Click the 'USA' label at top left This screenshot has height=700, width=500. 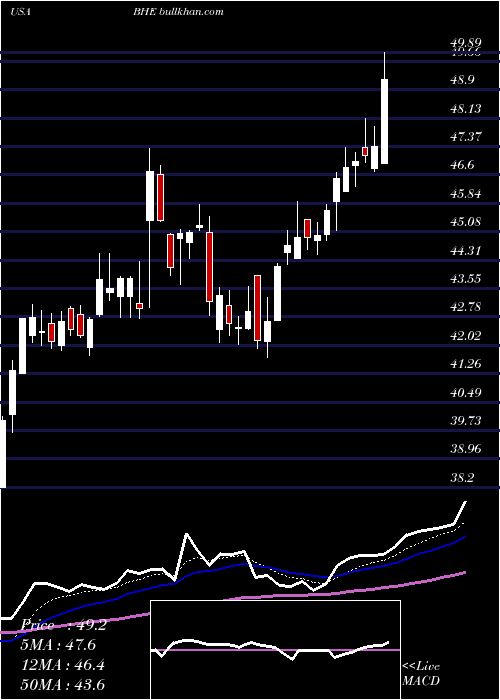click(x=20, y=12)
